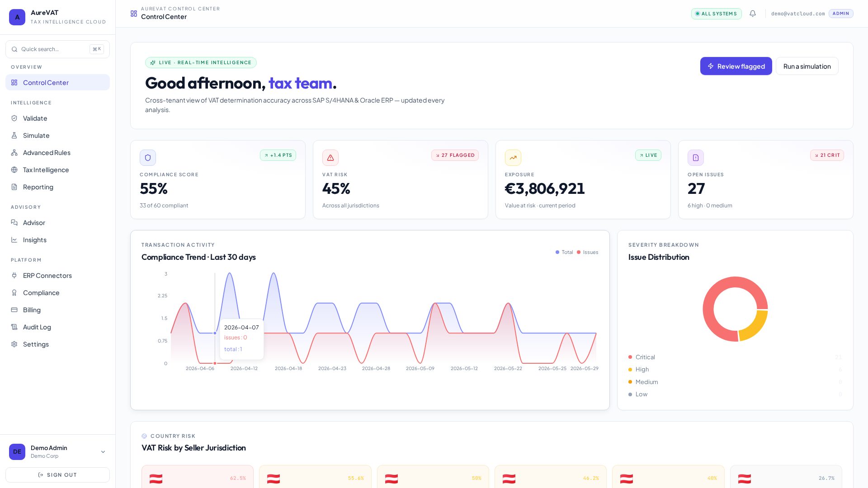Click the DE user avatar
Viewport: 868px width, 488px height.
coord(17,452)
